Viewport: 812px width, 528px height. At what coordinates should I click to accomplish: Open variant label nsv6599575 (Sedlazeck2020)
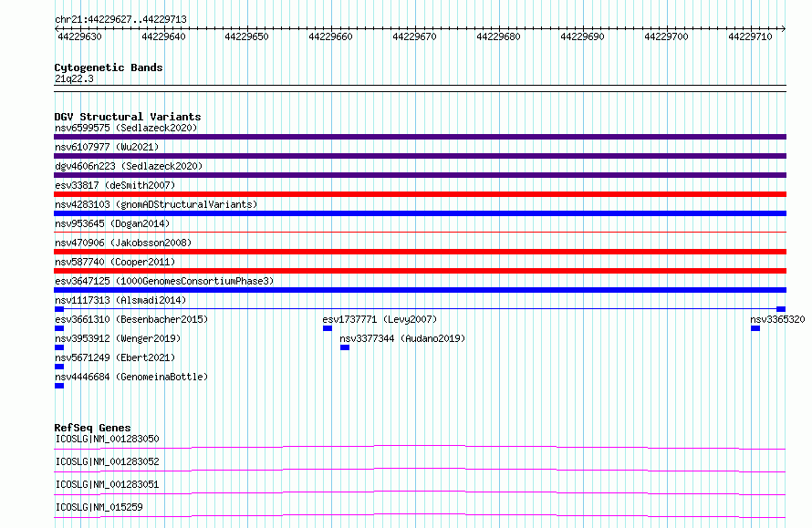pos(126,128)
